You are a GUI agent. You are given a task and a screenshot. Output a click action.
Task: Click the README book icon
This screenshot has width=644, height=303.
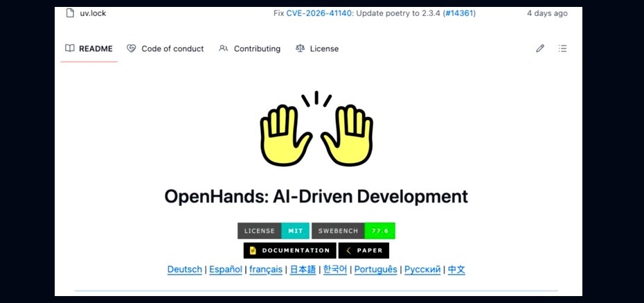click(x=70, y=48)
